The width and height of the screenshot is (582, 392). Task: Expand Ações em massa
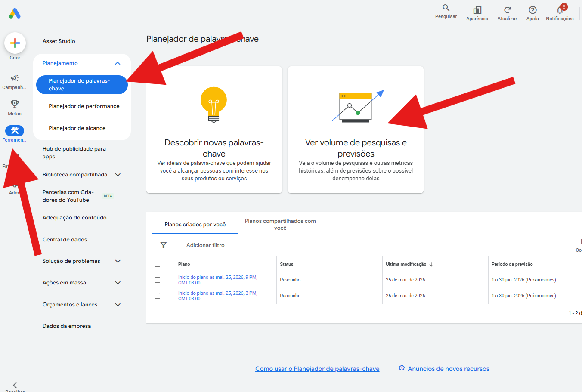pos(118,283)
